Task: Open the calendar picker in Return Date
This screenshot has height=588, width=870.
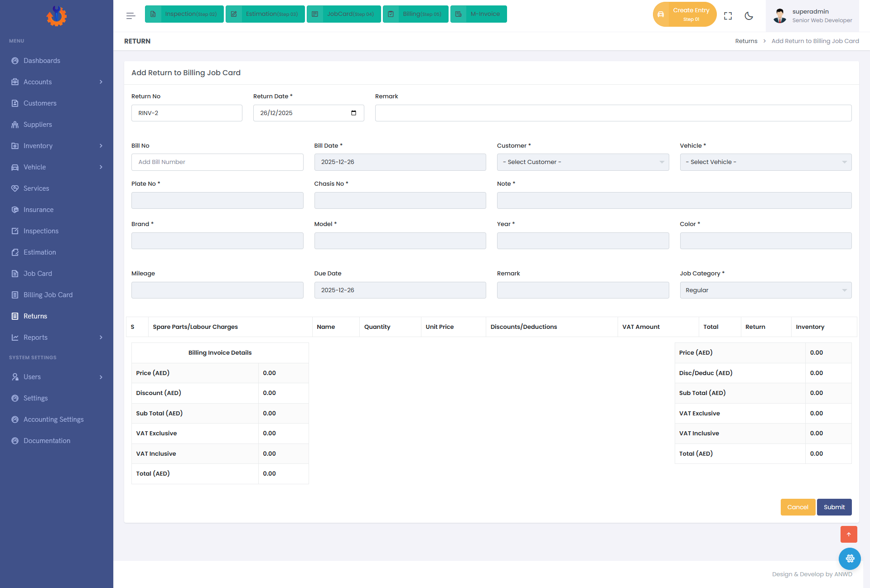Action: tap(353, 113)
